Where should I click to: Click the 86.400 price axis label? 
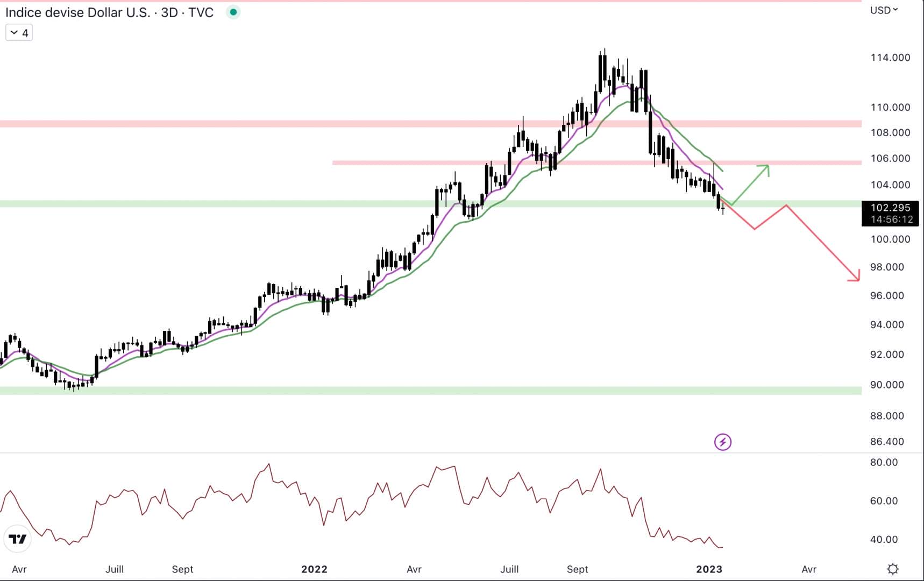coord(887,442)
